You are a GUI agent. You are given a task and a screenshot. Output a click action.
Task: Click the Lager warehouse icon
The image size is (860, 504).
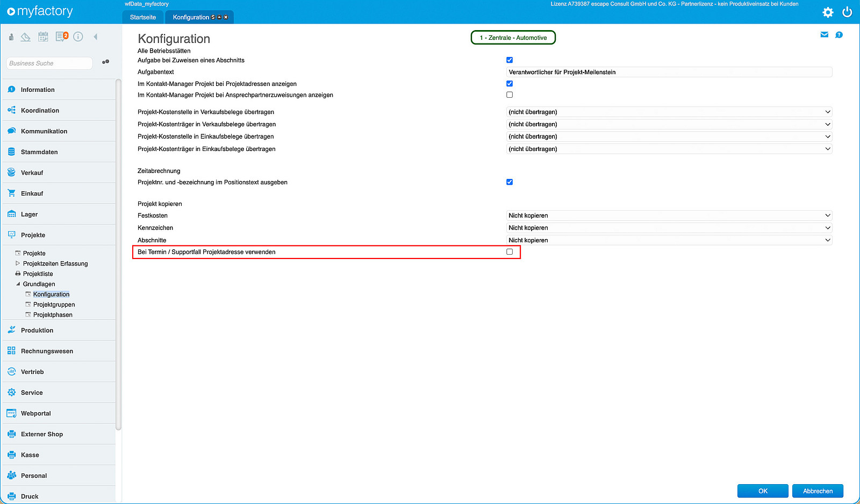pos(12,214)
